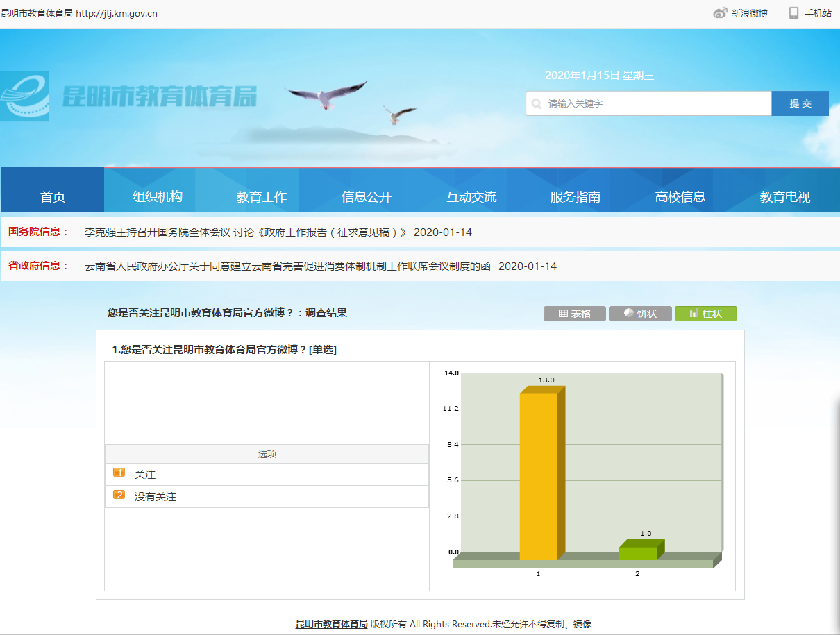840x635 pixels.
Task: Click the search magnifier icon
Action: [x=537, y=104]
